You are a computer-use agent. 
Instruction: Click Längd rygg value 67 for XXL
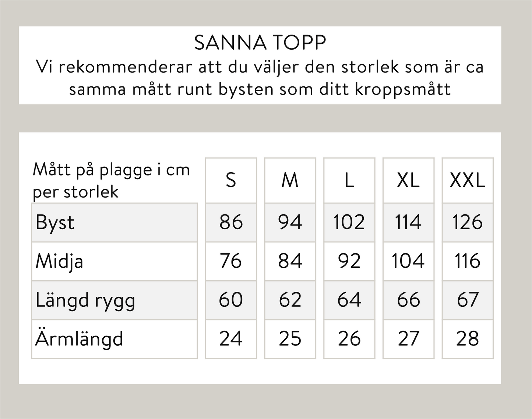coord(468,300)
